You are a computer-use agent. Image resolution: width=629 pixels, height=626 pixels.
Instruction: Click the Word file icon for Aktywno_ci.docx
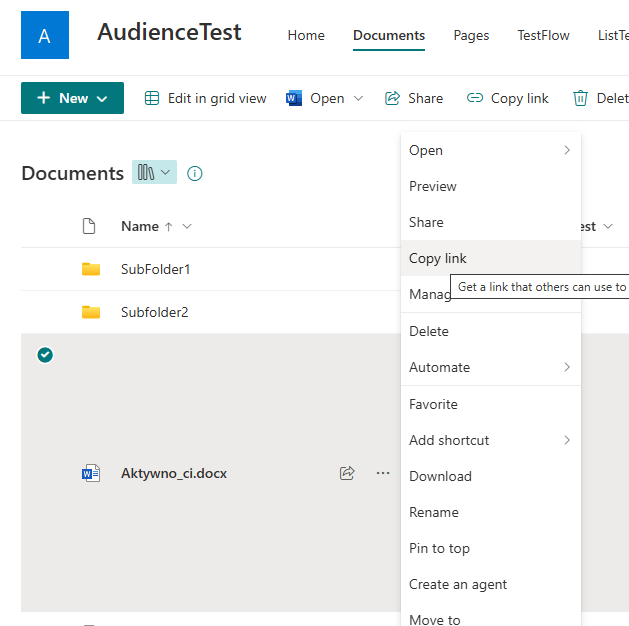91,473
